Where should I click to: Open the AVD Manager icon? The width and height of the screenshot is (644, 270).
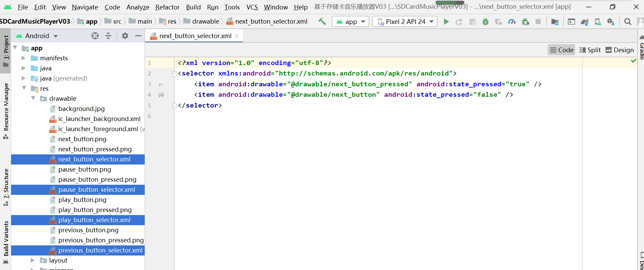click(598, 22)
